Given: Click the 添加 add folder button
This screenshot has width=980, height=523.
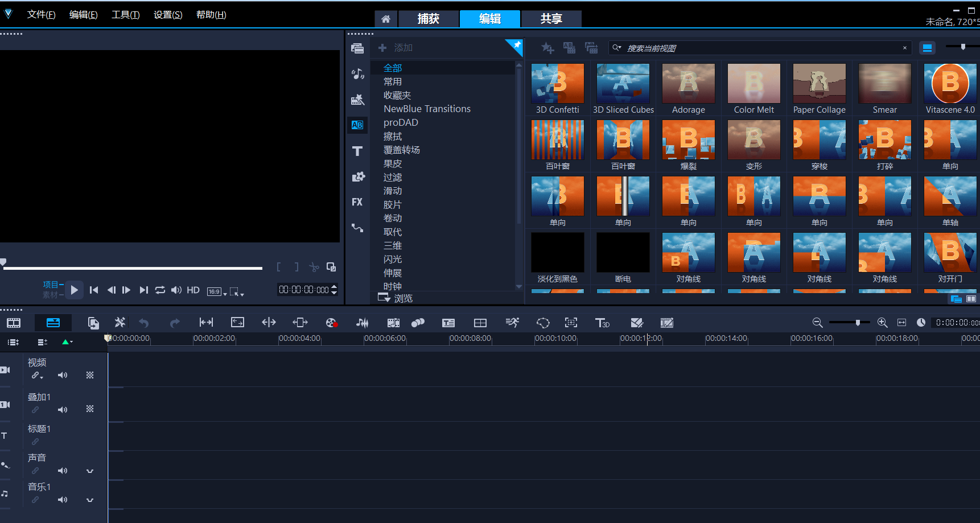Looking at the screenshot, I should [396, 48].
